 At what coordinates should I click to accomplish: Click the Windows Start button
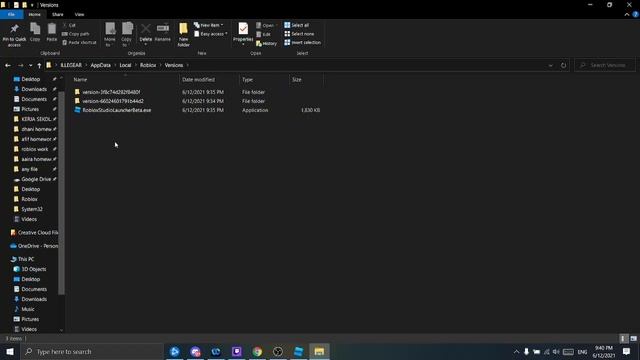tap(10, 351)
